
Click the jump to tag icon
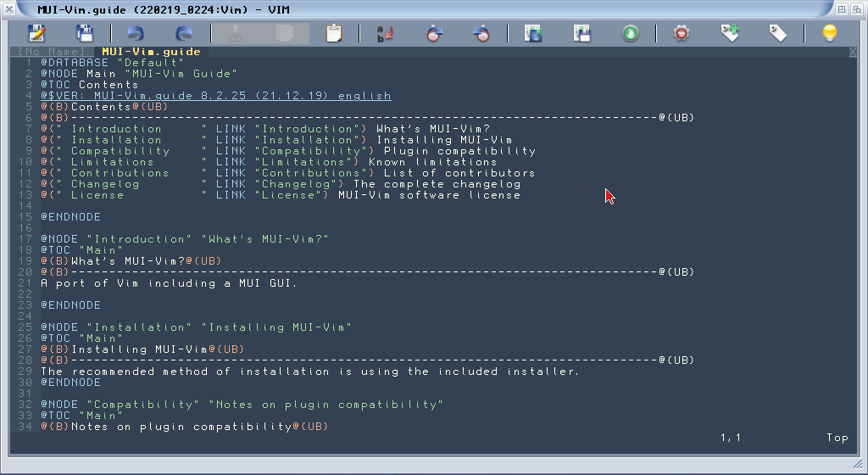tap(778, 34)
